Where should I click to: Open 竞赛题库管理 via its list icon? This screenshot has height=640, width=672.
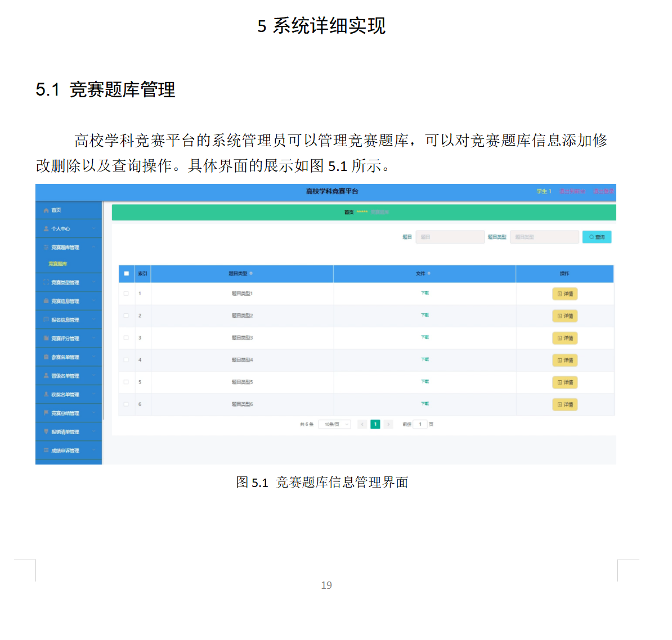point(46,247)
